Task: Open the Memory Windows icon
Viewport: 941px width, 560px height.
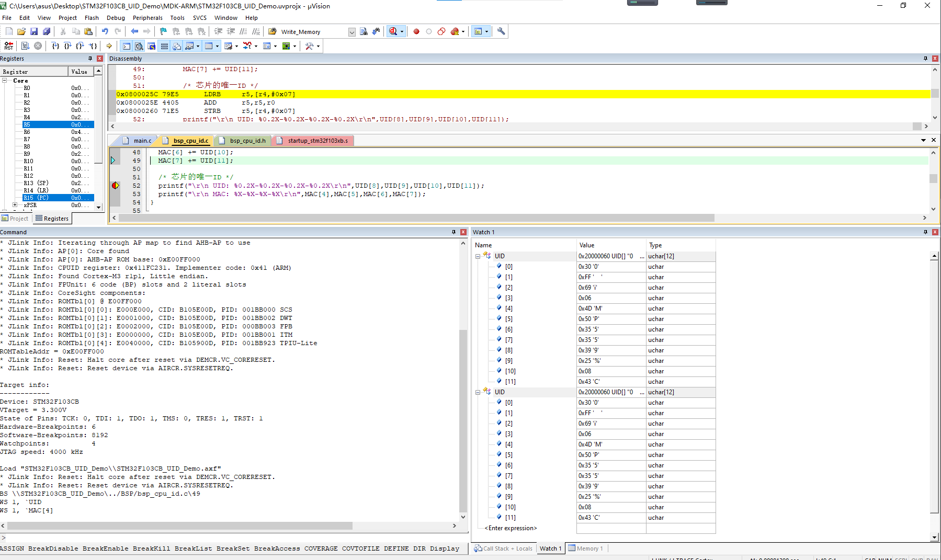Action: click(x=209, y=46)
